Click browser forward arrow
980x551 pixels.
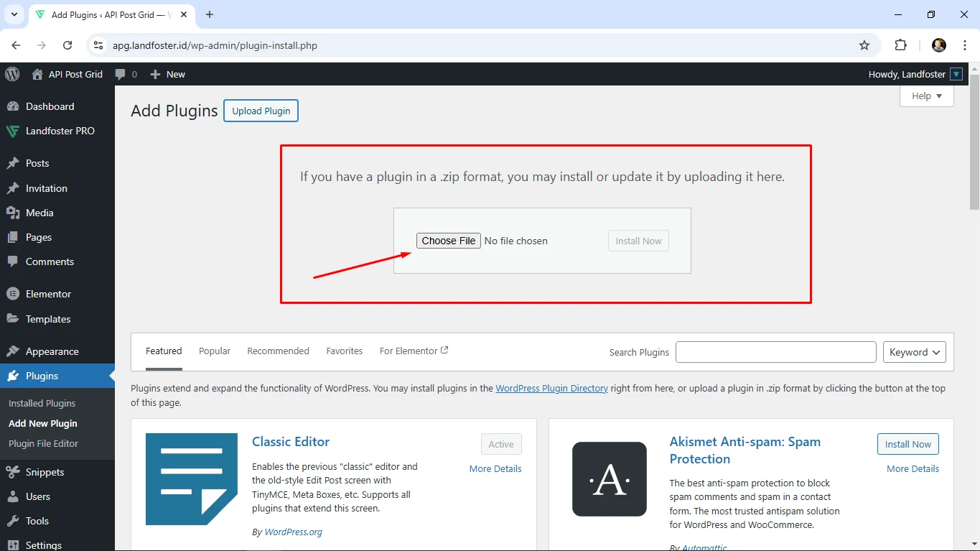tap(42, 45)
